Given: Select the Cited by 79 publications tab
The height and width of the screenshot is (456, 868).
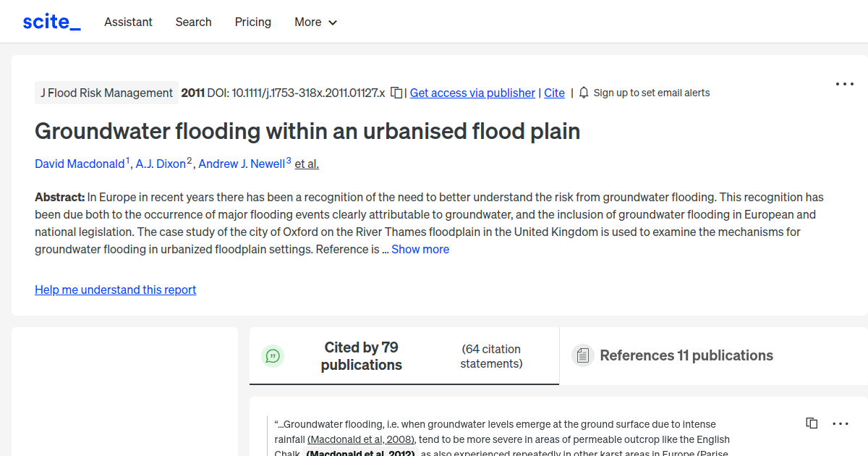Looking at the screenshot, I should click(x=361, y=355).
